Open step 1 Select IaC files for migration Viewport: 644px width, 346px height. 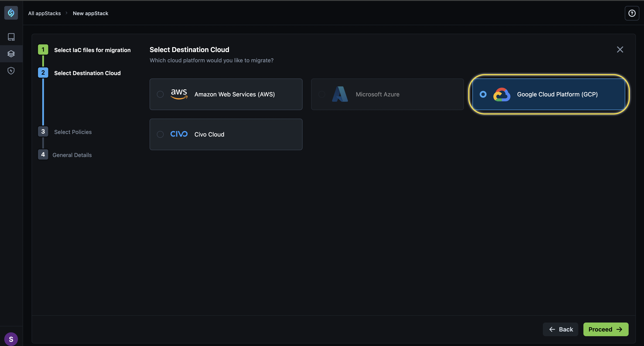coord(92,50)
